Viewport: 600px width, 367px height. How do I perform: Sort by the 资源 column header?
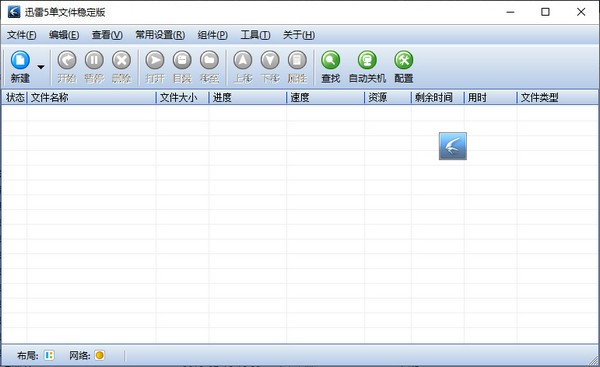pos(388,98)
